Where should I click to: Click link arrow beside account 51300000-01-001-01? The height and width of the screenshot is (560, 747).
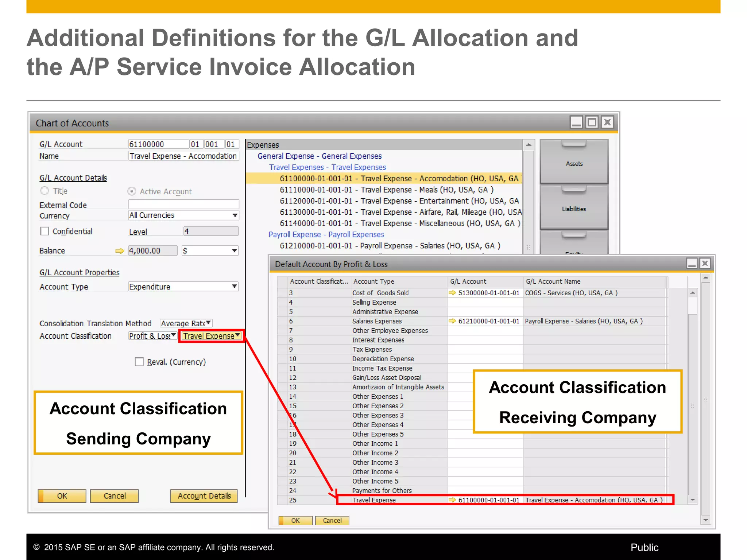coord(452,293)
